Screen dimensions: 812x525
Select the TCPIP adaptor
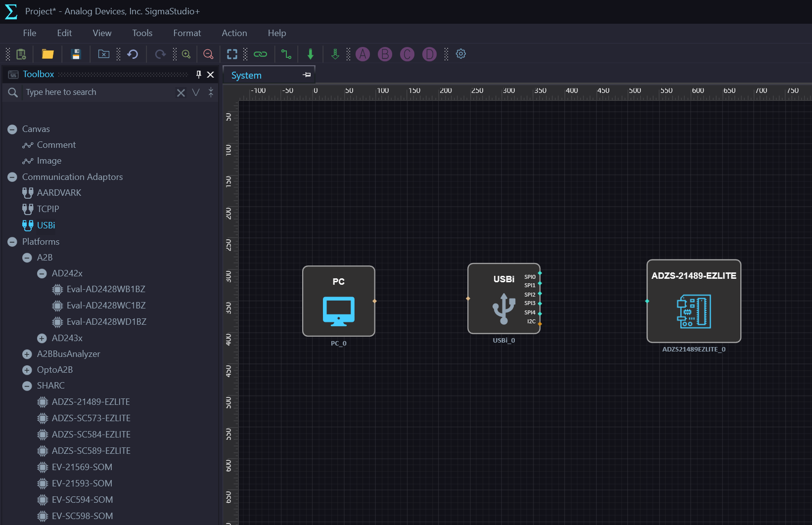[48, 209]
